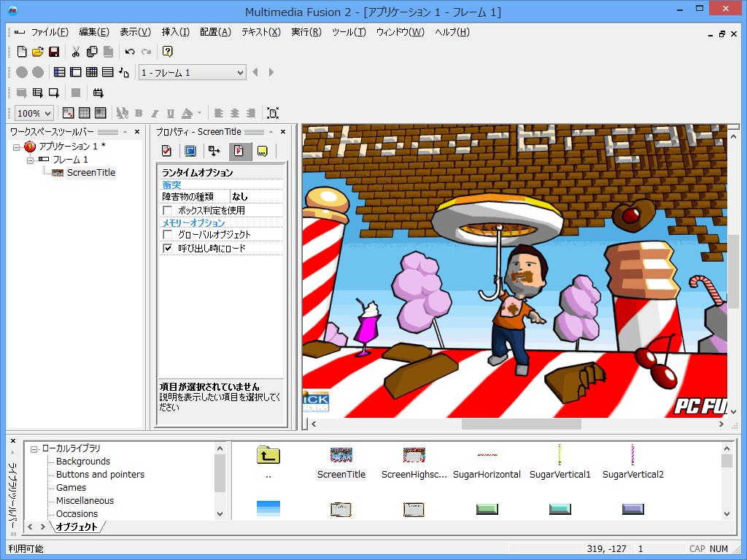Click the comment bubble tab in properties panel
The width and height of the screenshot is (747, 560).
[264, 151]
